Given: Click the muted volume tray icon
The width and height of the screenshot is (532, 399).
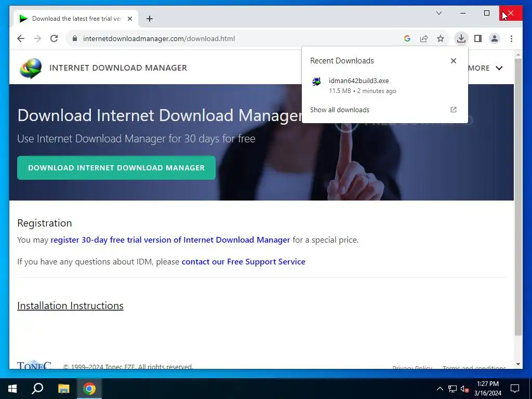Looking at the screenshot, I should (x=465, y=389).
